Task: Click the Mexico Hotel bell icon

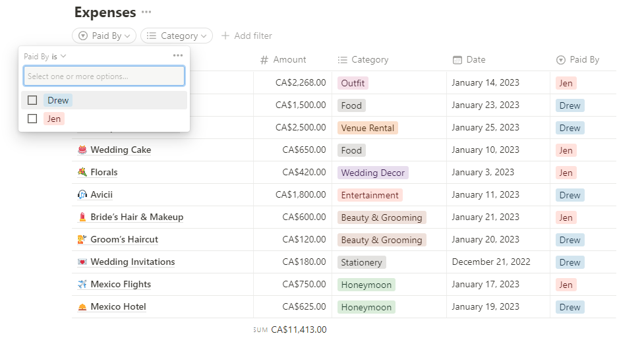Action: point(82,307)
